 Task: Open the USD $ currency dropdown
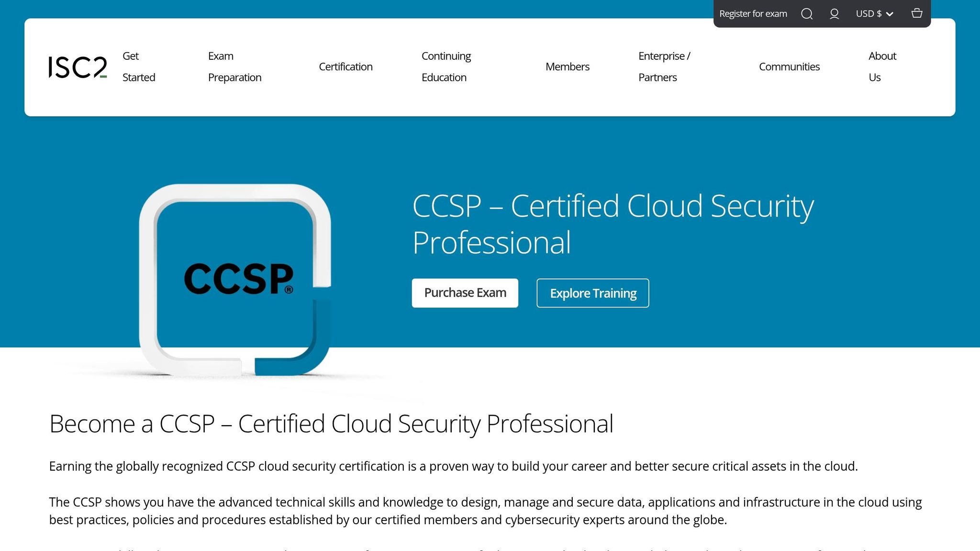tap(874, 14)
